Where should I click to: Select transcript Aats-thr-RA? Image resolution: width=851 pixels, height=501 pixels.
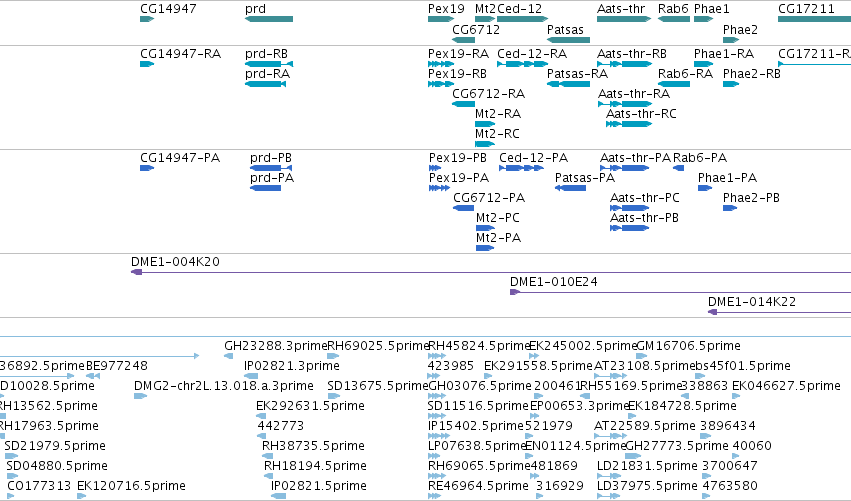[x=634, y=93]
